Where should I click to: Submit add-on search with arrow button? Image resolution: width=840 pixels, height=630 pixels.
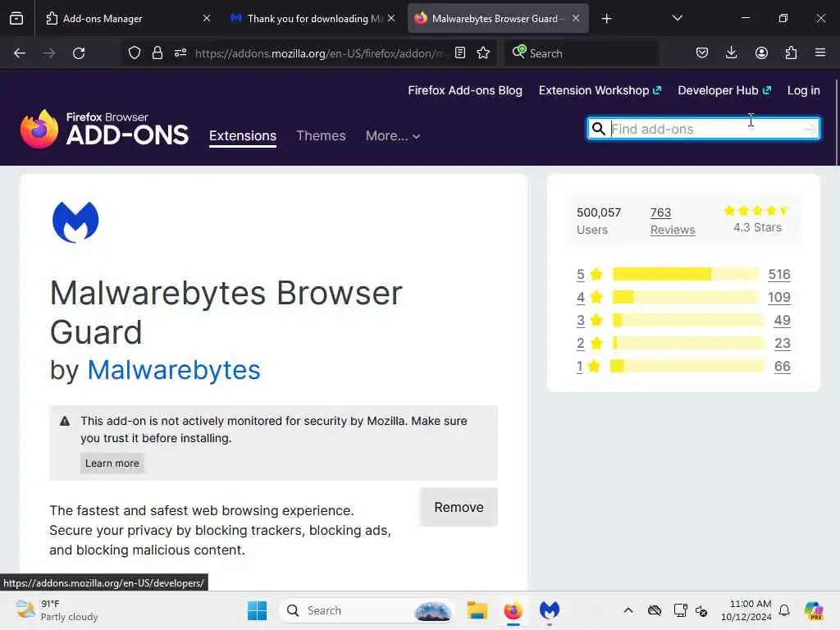tap(810, 129)
